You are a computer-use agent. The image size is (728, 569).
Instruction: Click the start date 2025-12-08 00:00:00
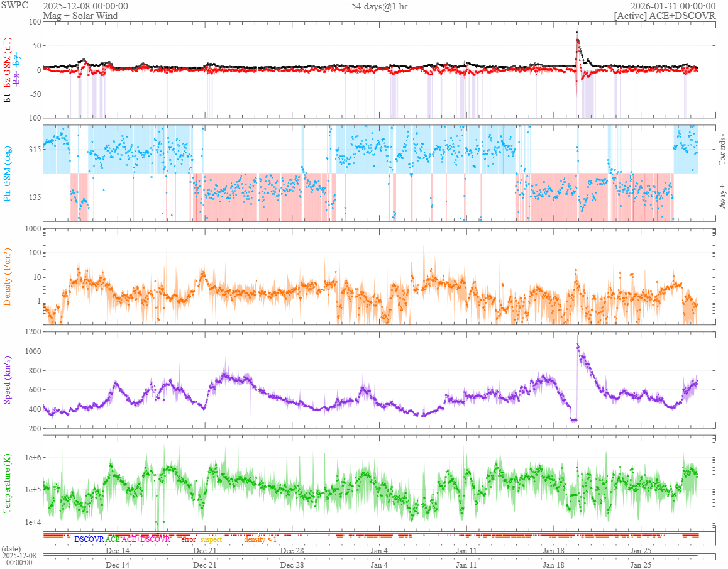85,6
